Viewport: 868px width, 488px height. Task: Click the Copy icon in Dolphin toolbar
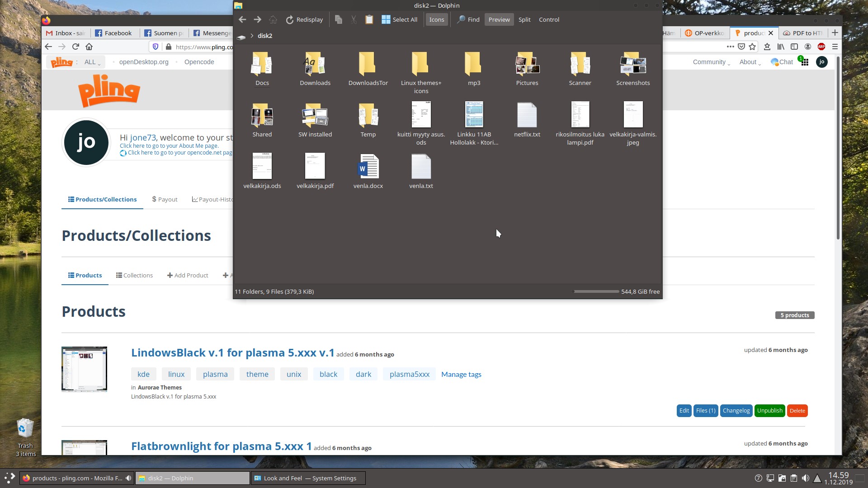tap(338, 19)
